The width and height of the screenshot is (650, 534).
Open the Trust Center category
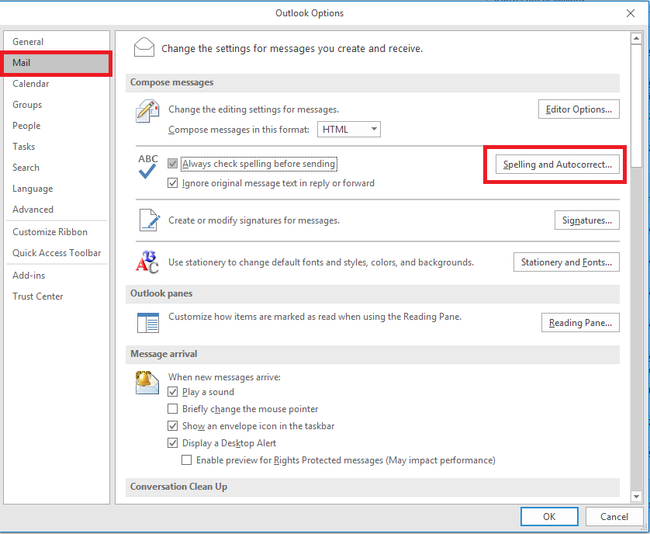tap(56, 296)
